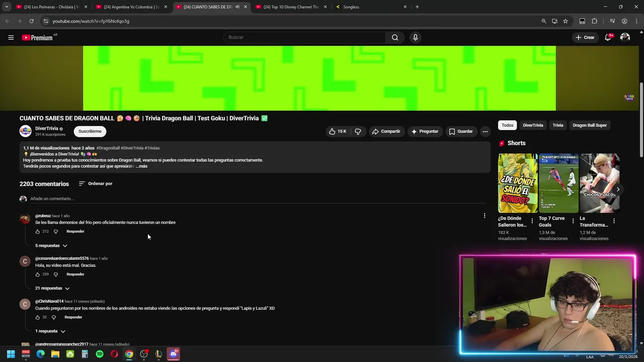This screenshot has width=644, height=362.
Task: Like the comment by @rubeuz
Action: pos(37,231)
